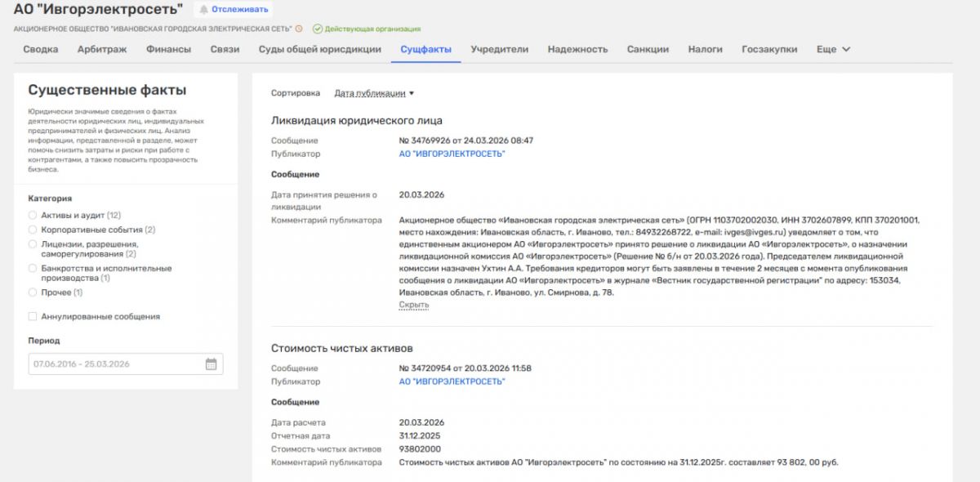The height and width of the screenshot is (482, 980).
Task: Select the Активы и аудит radio option
Action: 33,215
